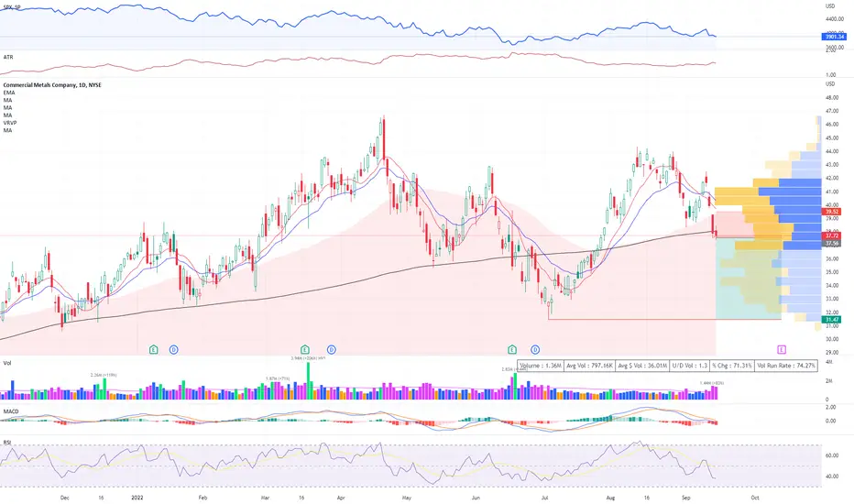The width and height of the screenshot is (854, 504).
Task: Click the red 37.72 last price label
Action: [x=832, y=236]
